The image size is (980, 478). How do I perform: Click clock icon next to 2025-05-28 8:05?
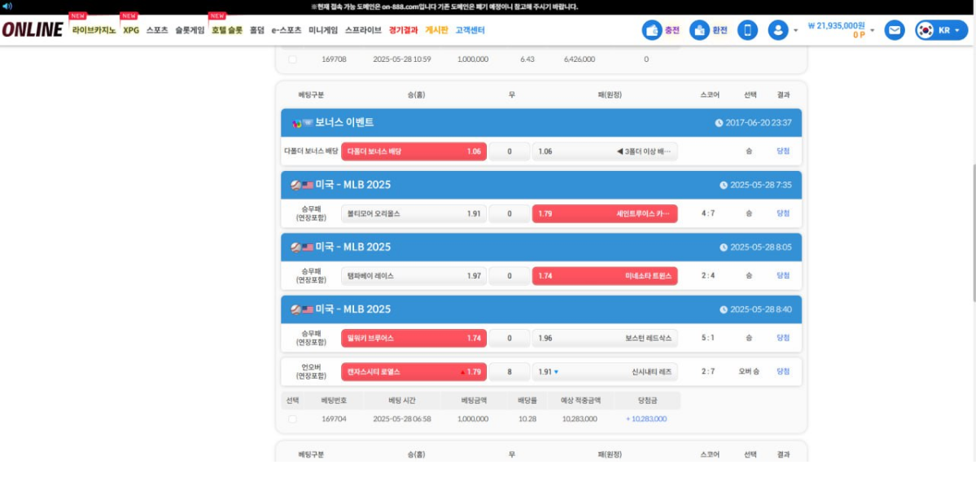click(x=724, y=247)
